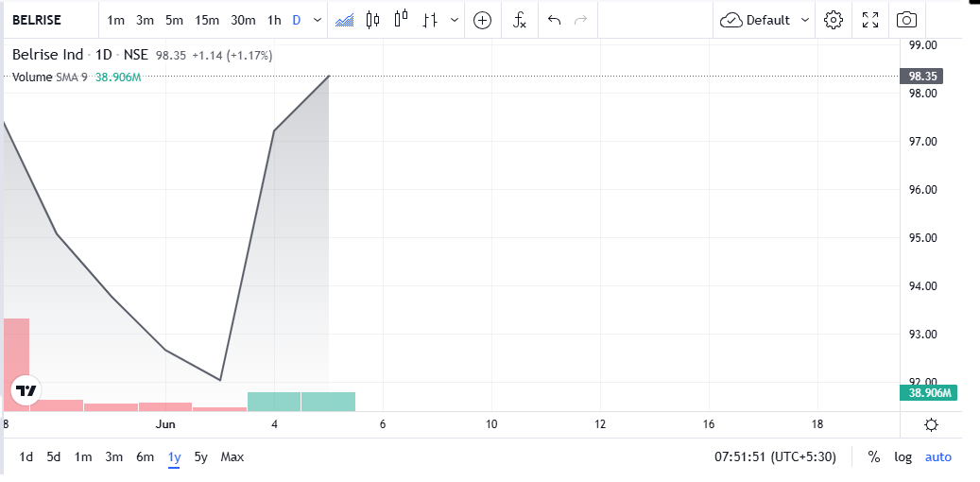Viewport: 980px width, 482px height.
Task: Select the 5d date range
Action: point(54,457)
